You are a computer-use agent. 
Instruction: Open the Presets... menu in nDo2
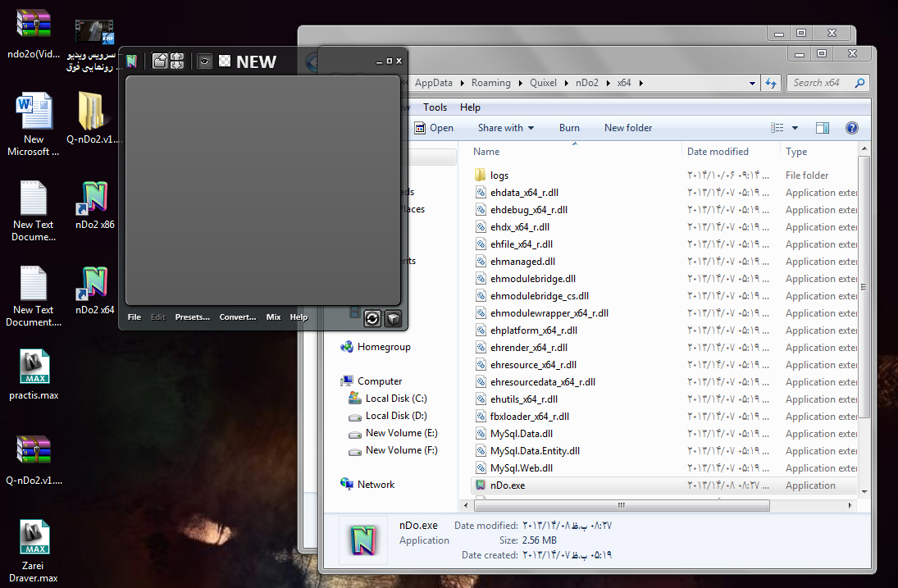pos(193,317)
